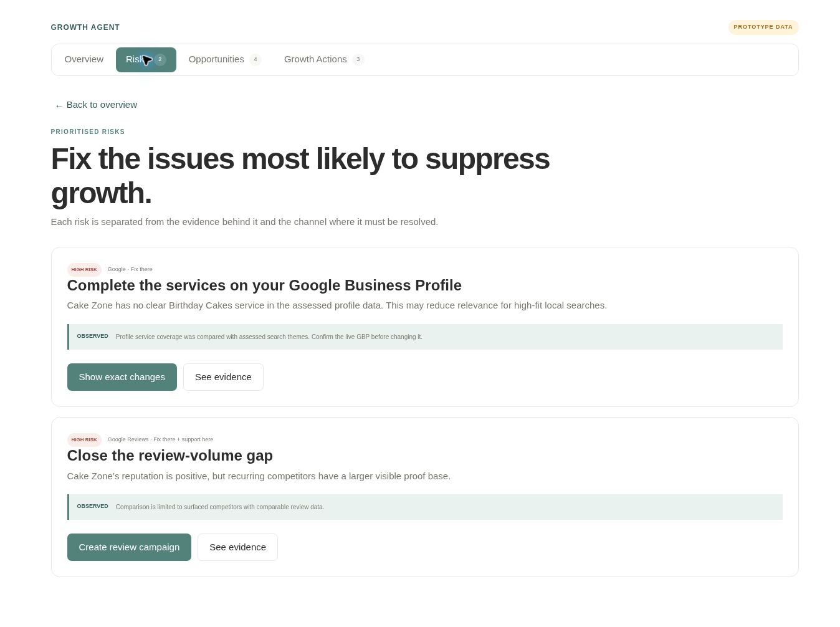See evidence for Google Business Profile risk
840x627 pixels.
[x=223, y=377]
